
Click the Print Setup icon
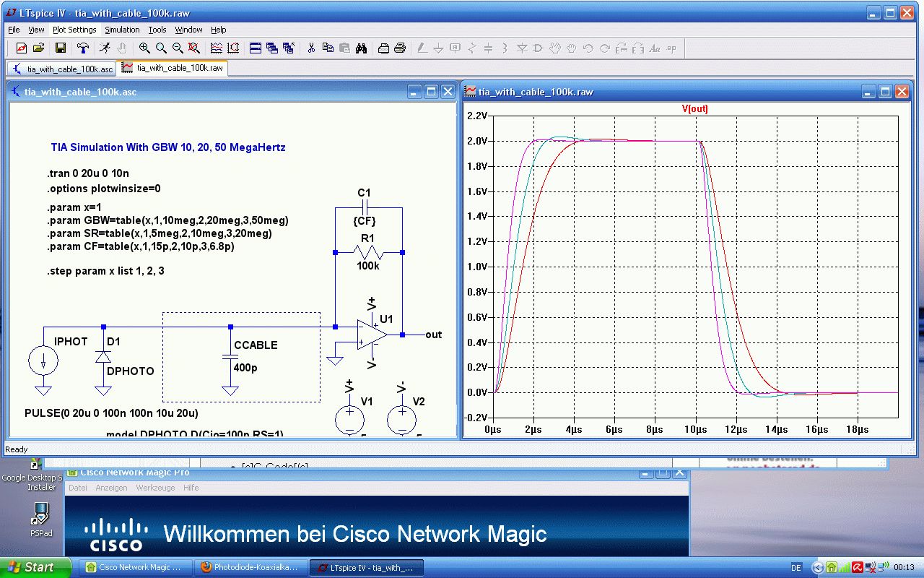coord(383,48)
